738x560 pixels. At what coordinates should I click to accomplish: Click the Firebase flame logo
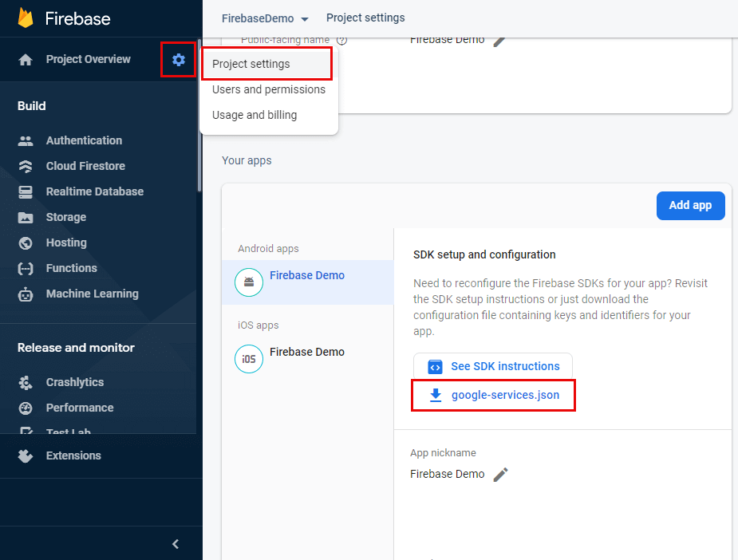click(x=26, y=18)
